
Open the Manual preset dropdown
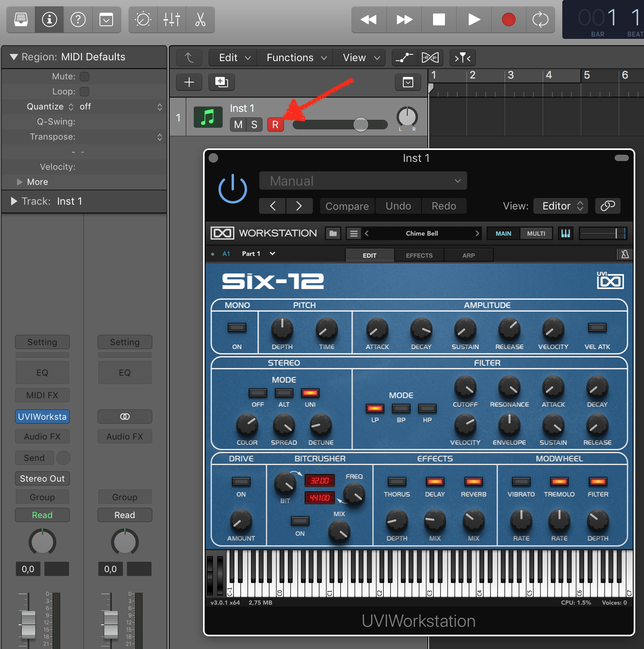point(363,181)
